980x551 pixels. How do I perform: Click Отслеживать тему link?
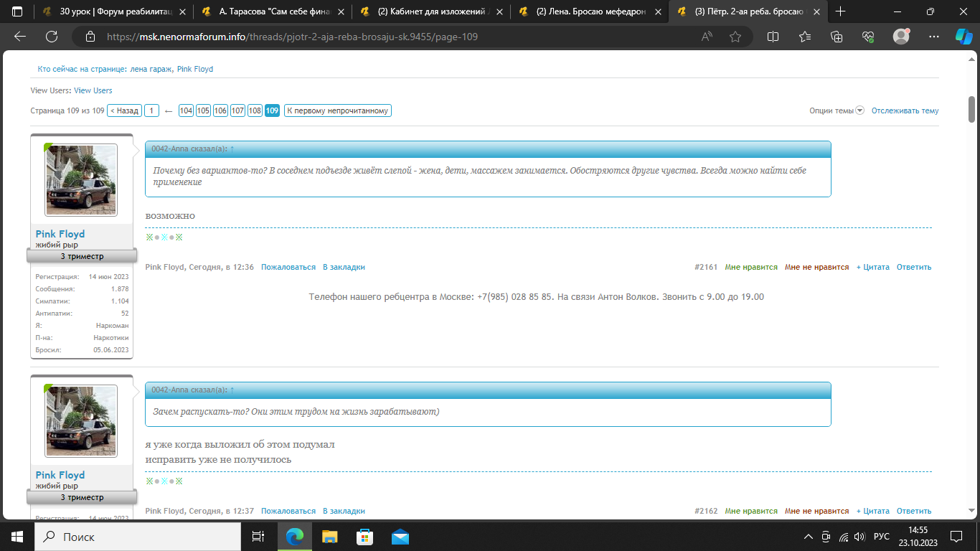click(905, 110)
